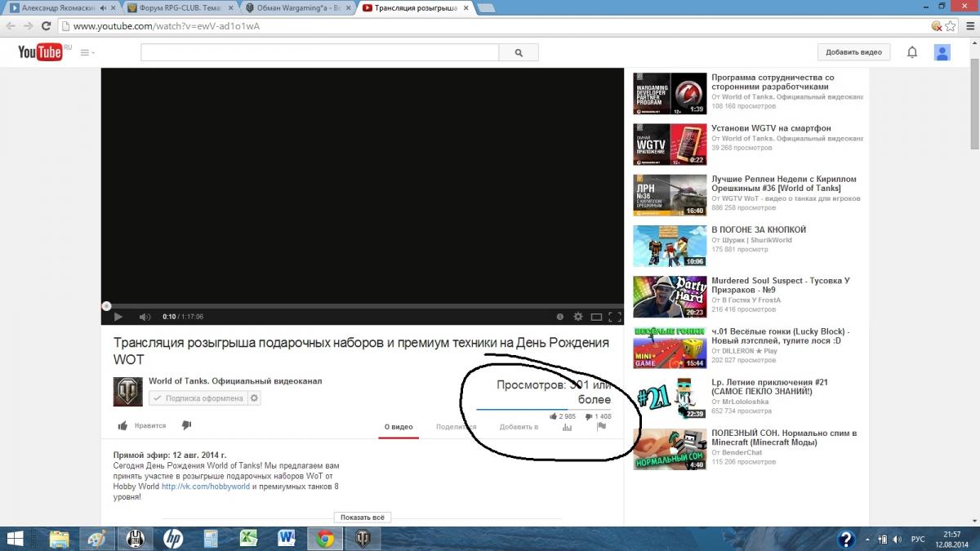Expand the description with Показать всё
Viewport: 980px width, 551px height.
point(363,518)
